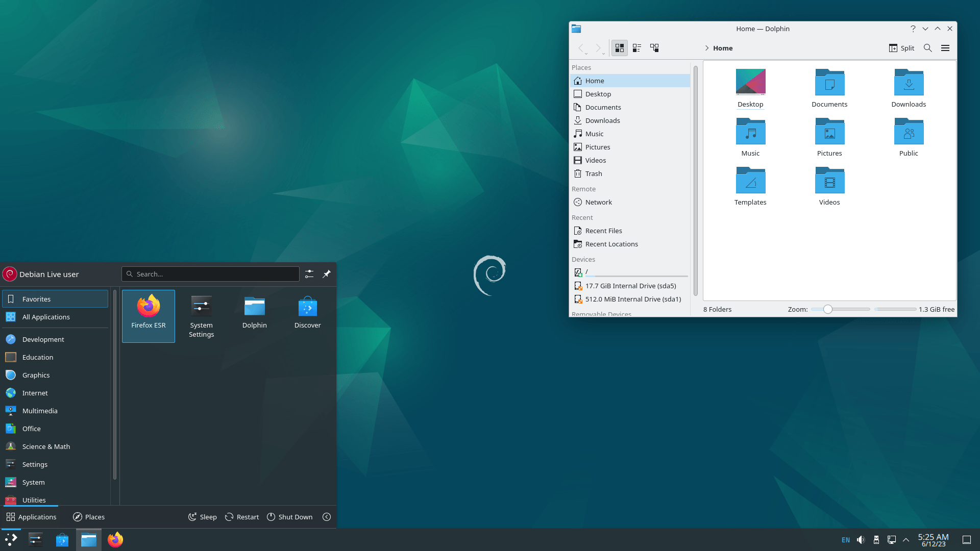Switch Dolphin to icons view mode

(x=619, y=47)
